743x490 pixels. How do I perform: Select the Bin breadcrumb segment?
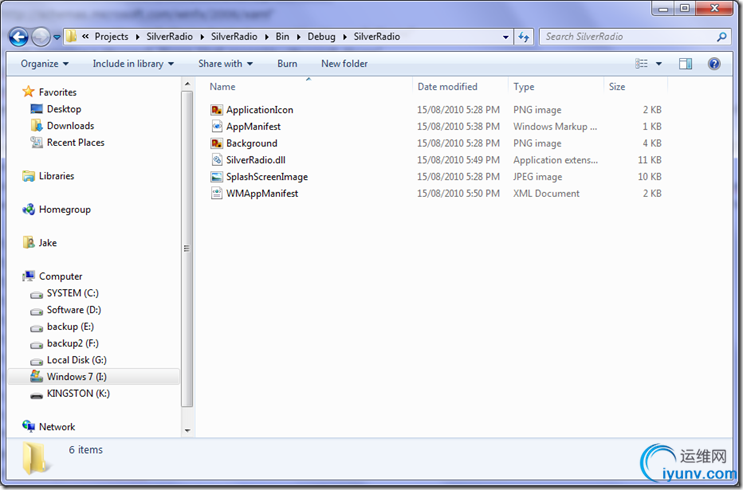pyautogui.click(x=282, y=36)
